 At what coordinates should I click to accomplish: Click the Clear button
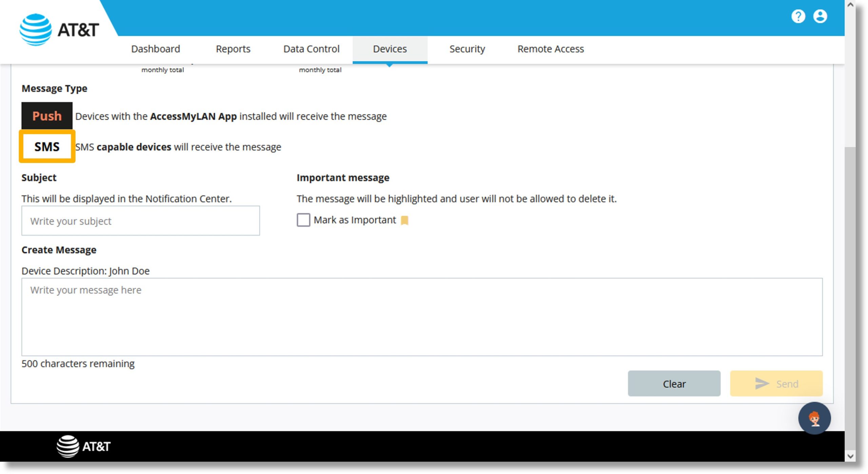coord(675,384)
